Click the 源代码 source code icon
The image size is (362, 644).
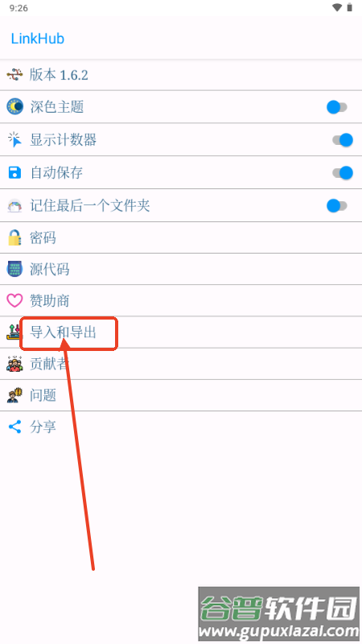tap(14, 270)
